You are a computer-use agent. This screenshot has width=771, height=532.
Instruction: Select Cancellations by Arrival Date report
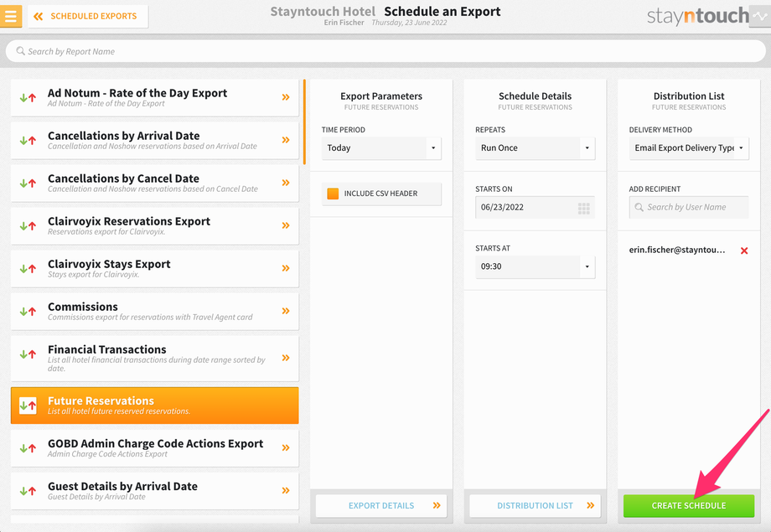pyautogui.click(x=154, y=141)
